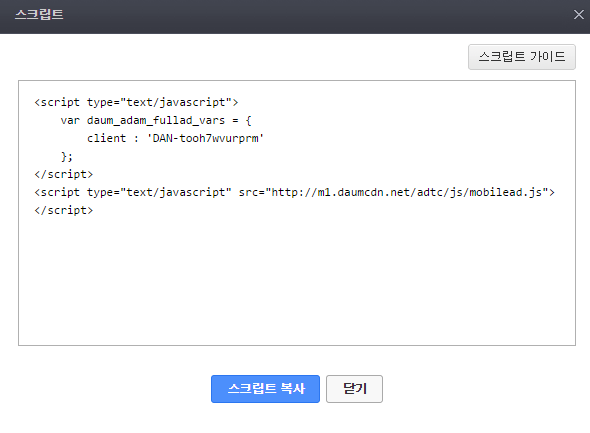Viewport: 590px width, 433px height.
Task: Click the line "var daum_adam_fullad_vars = {"
Action: point(156,120)
